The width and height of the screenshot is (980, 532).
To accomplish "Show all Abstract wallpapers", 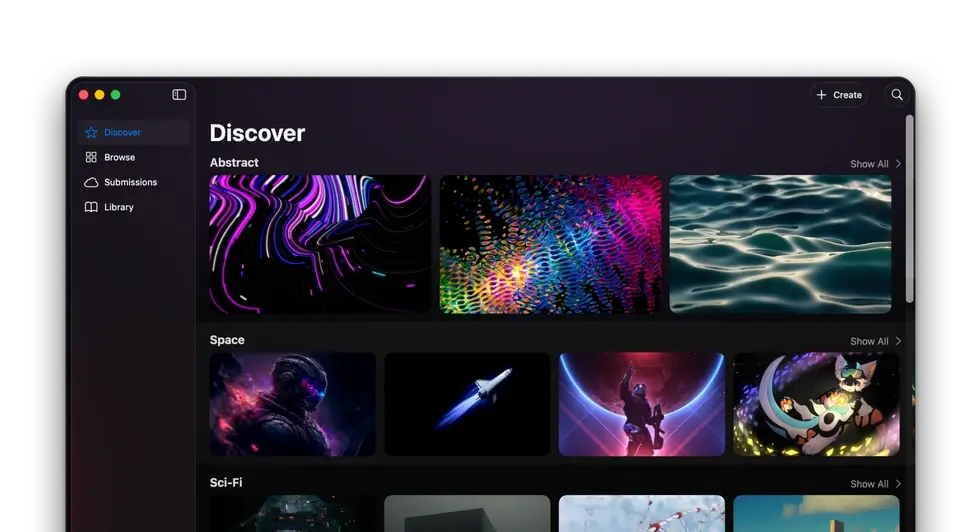I will pos(869,164).
